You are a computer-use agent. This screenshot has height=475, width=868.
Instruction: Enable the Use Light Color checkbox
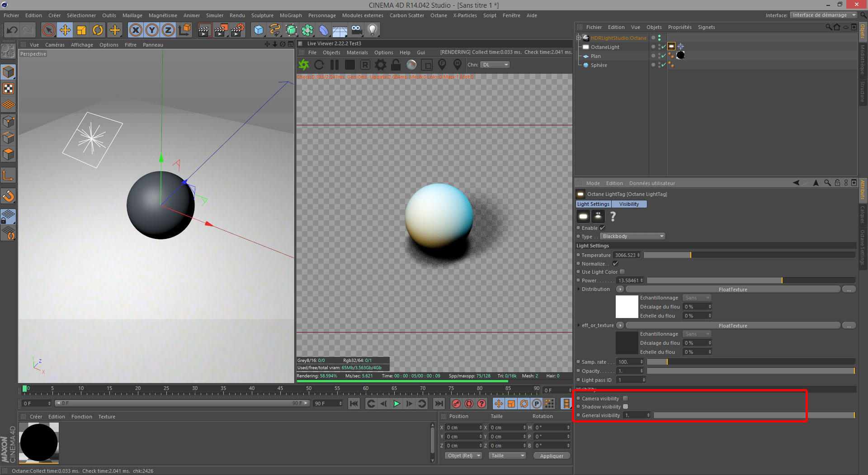[x=622, y=272]
